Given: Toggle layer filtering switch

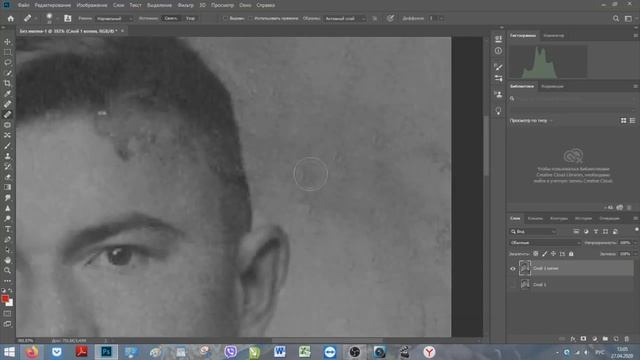Looking at the screenshot, I should tap(636, 230).
